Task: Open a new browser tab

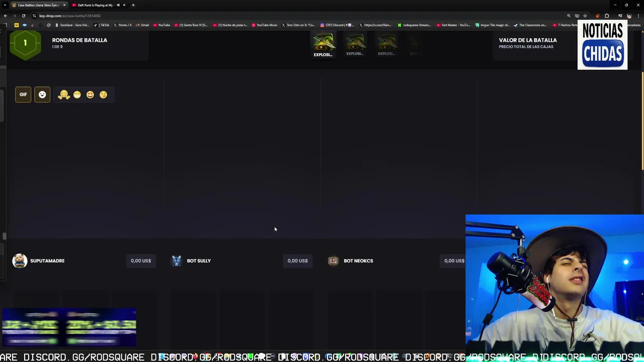Action: 133,5
